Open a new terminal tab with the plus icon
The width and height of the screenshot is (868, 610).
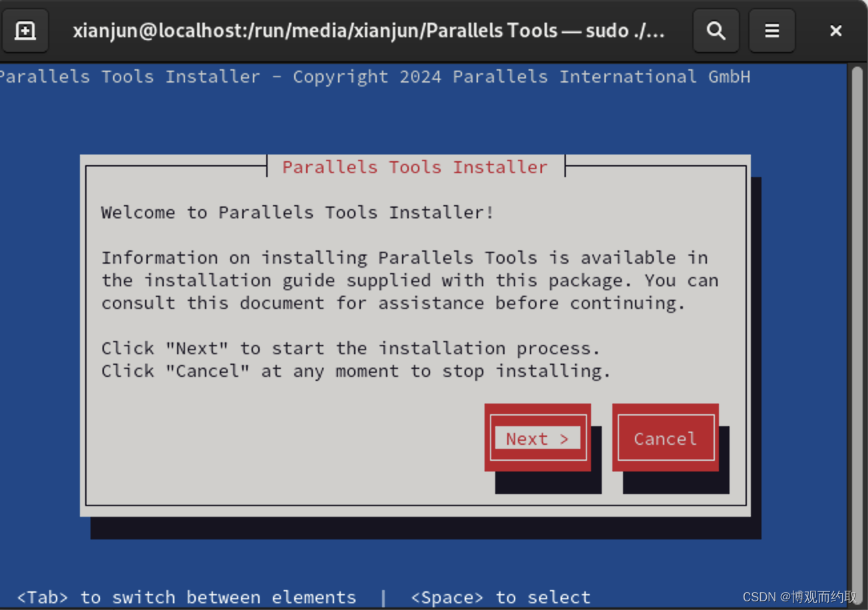[x=25, y=31]
